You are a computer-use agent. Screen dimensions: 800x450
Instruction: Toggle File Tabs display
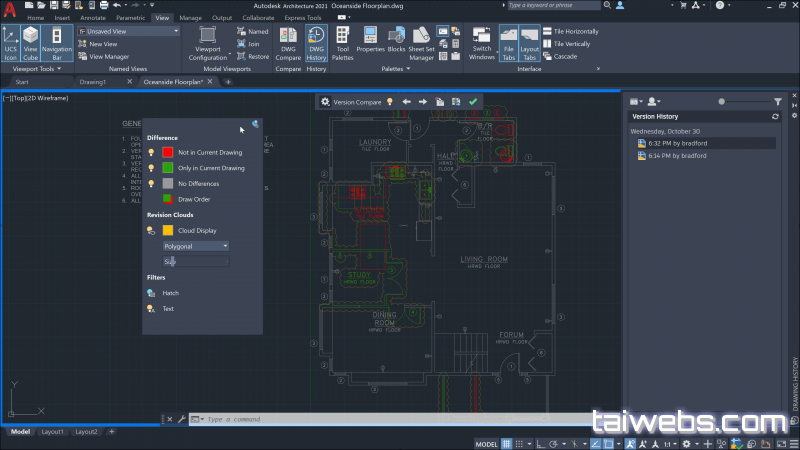509,44
